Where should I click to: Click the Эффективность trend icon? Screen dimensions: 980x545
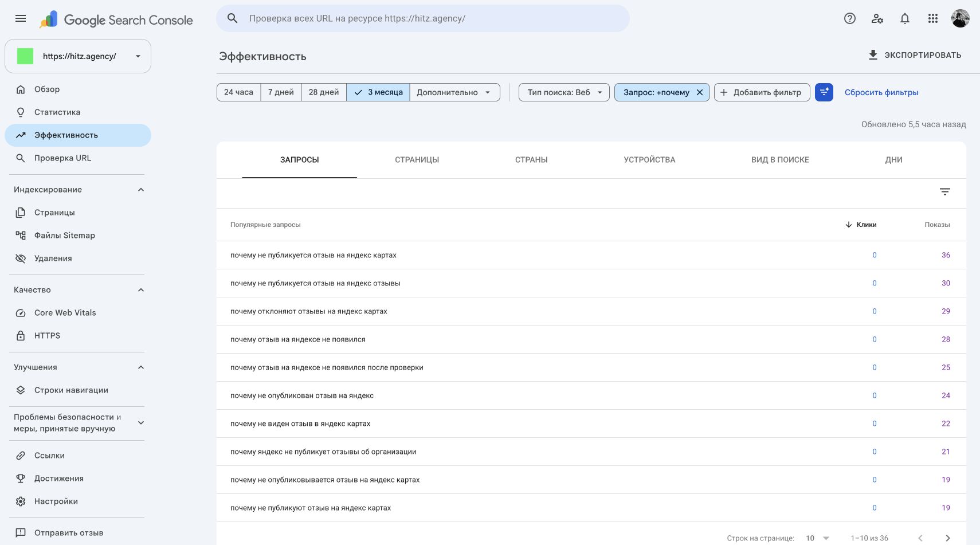click(21, 135)
